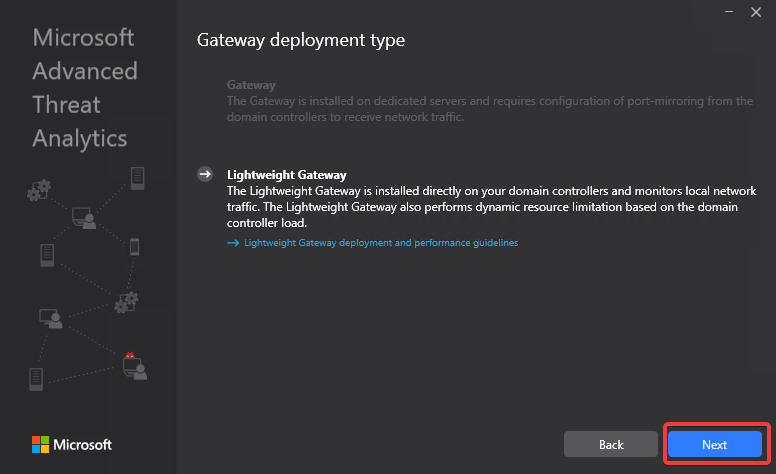The width and height of the screenshot is (776, 474).
Task: Go to previous step with Back
Action: [x=611, y=444]
